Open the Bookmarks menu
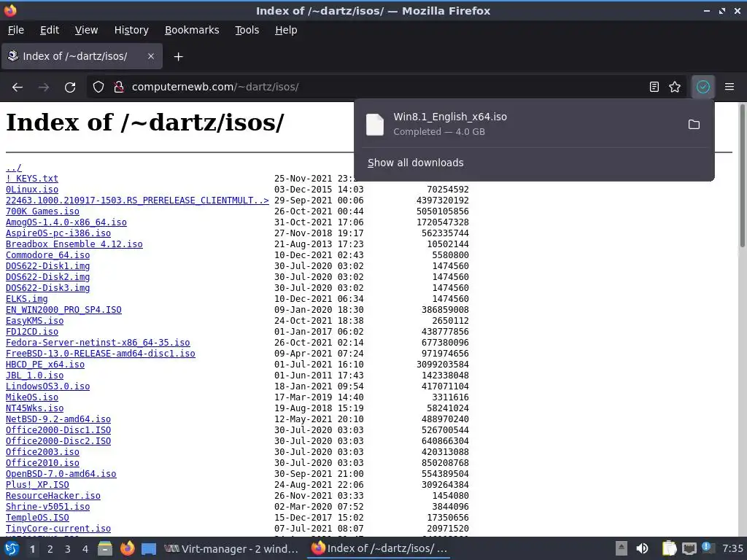Screen dimensions: 747x560 coord(192,30)
